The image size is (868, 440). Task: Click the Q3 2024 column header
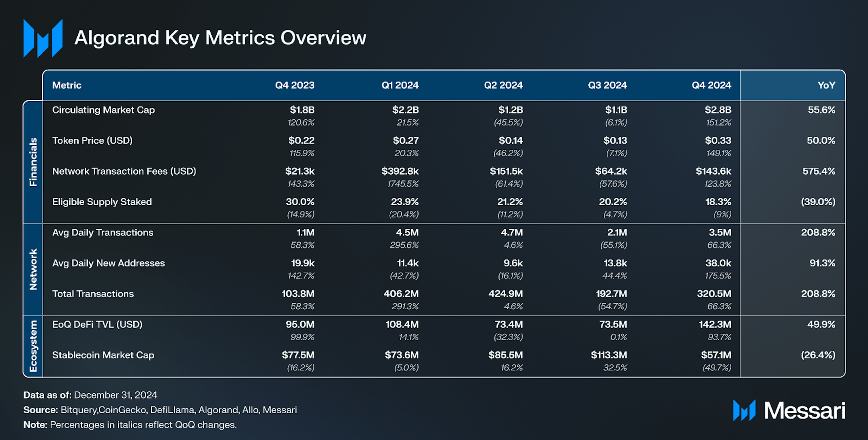coord(607,85)
